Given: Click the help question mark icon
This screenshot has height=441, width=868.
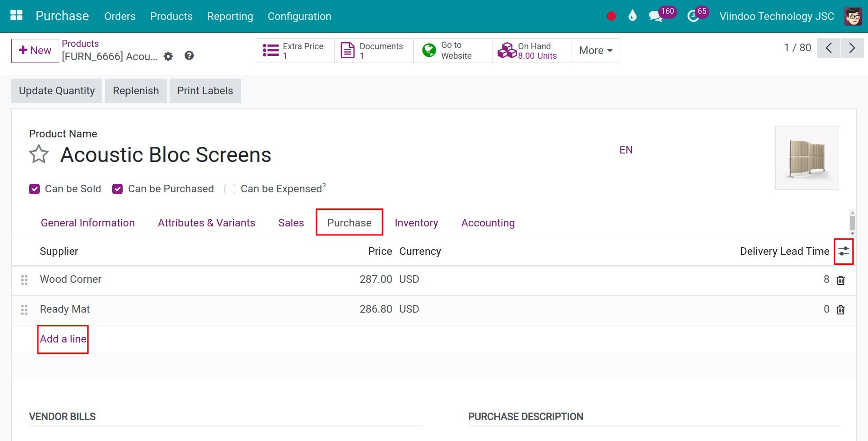Looking at the screenshot, I should click(189, 56).
